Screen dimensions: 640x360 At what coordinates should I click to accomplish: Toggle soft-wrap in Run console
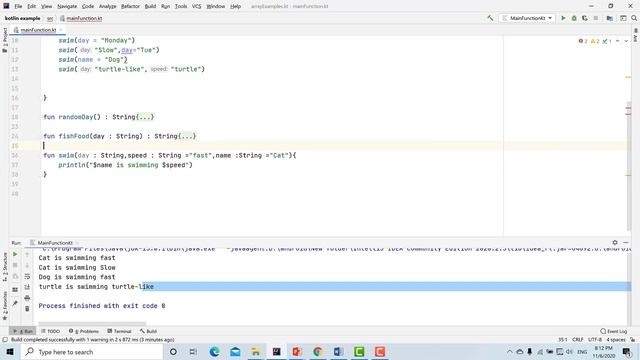[x=27, y=276]
